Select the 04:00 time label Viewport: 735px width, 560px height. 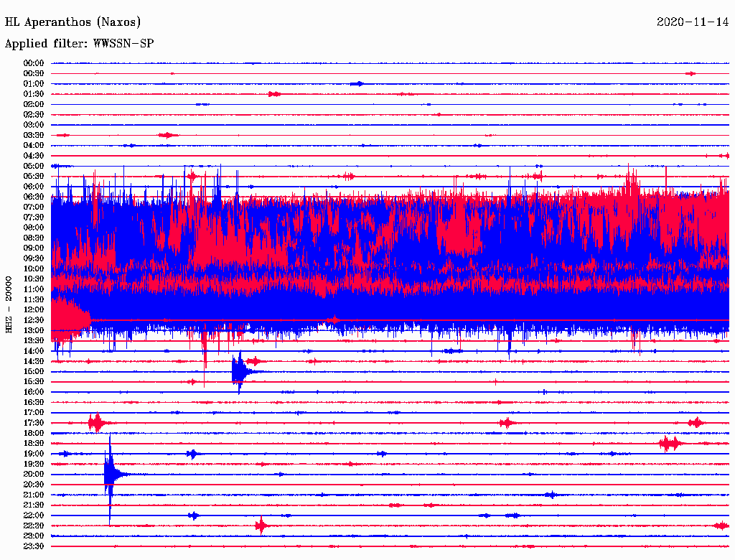[34, 146]
